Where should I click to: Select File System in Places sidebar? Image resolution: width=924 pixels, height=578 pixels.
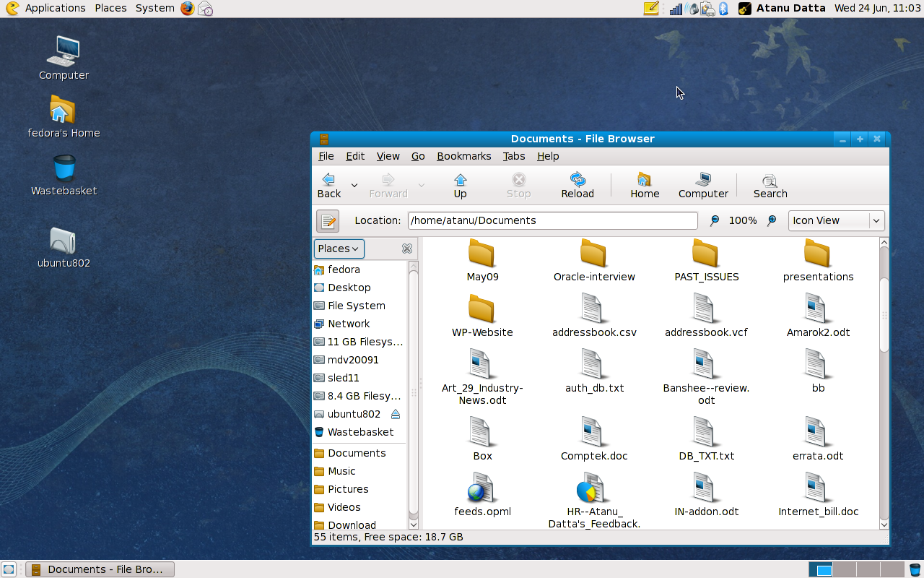coord(356,306)
